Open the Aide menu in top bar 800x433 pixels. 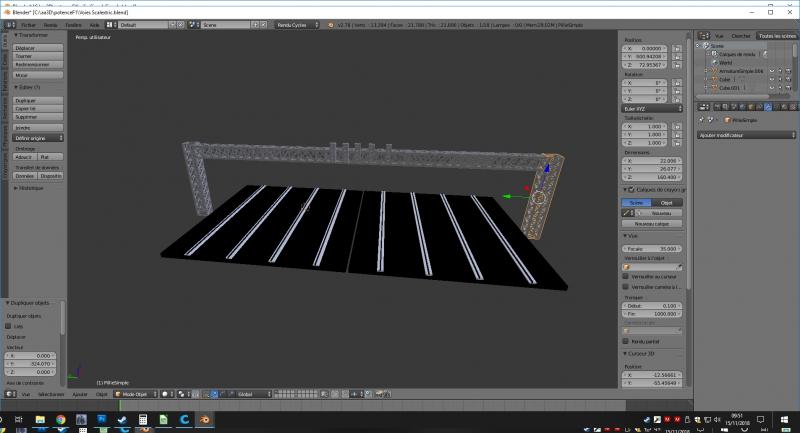[94, 23]
